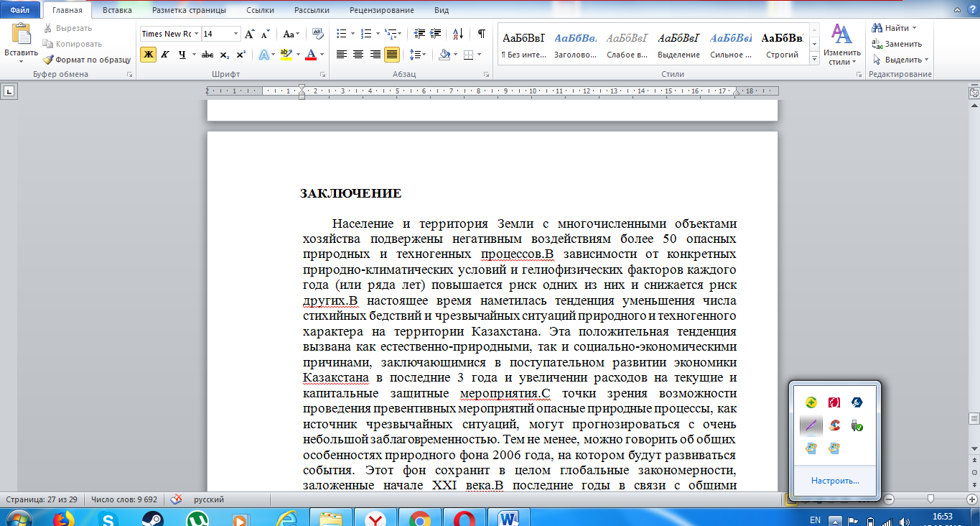The image size is (980, 526).
Task: Switch to the Разметка страницы tab
Action: tap(189, 11)
